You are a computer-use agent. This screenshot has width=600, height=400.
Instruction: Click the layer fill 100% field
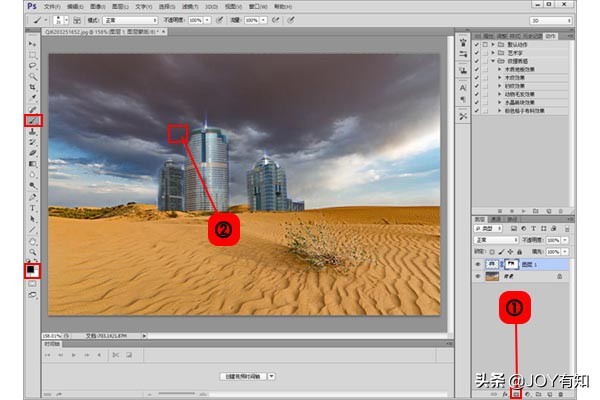coord(553,252)
